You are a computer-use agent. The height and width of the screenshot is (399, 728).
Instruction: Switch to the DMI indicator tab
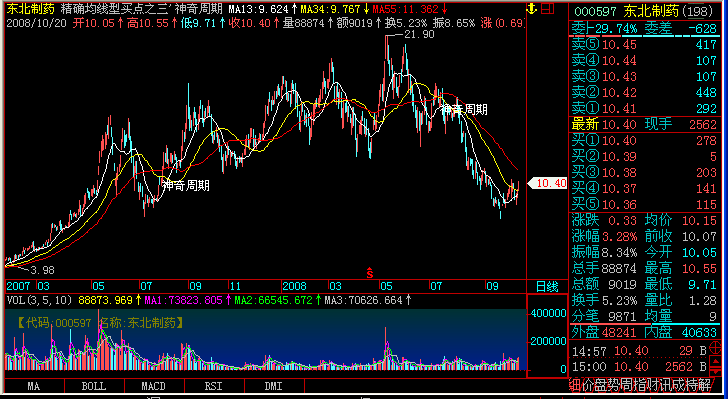[x=273, y=386]
